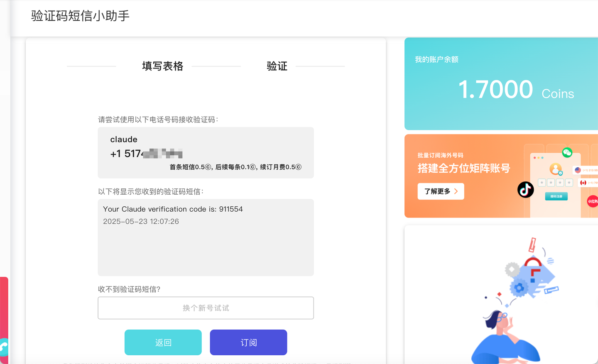Click the pink floating widget at left edge
The height and width of the screenshot is (364, 598).
[x=4, y=320]
